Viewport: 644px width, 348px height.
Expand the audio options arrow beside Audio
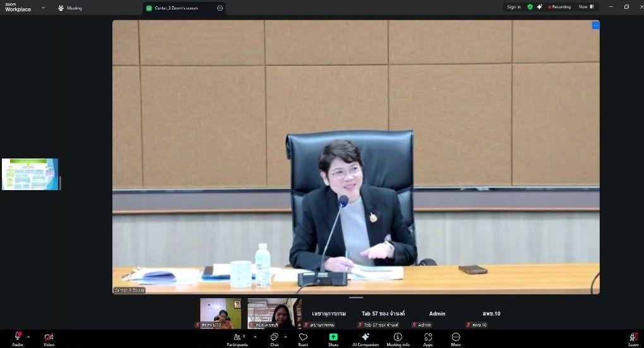click(28, 337)
